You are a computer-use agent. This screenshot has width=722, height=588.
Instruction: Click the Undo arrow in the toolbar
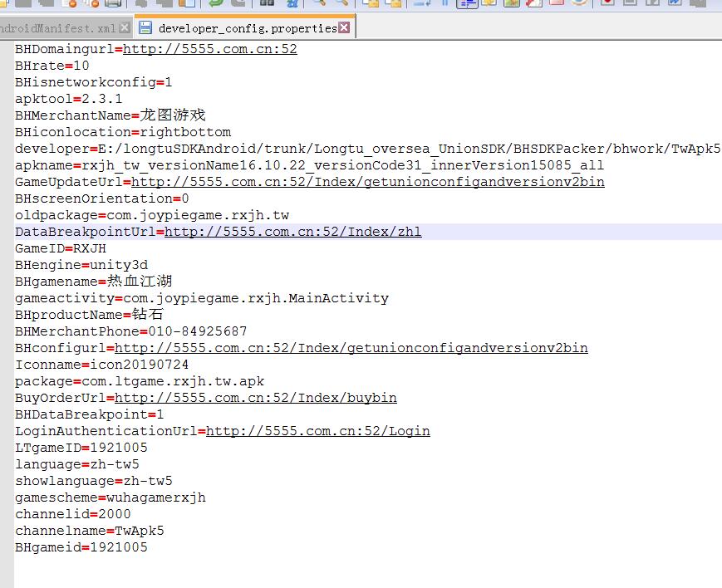click(x=216, y=2)
